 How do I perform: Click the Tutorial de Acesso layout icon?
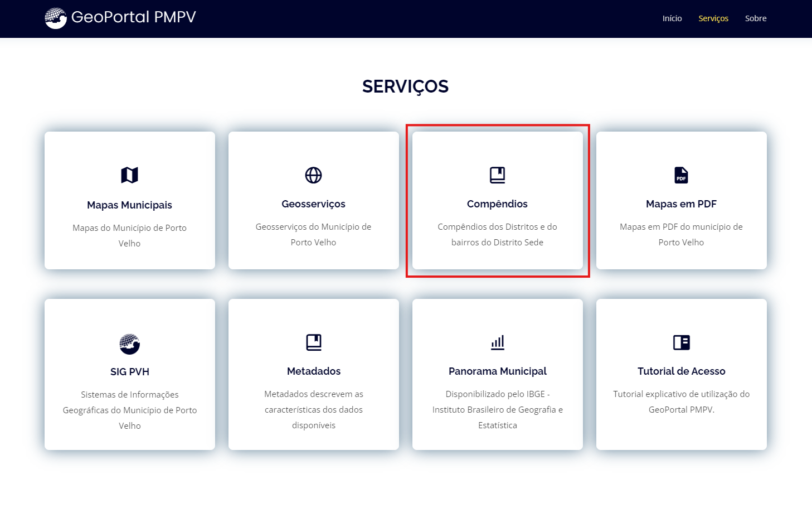[x=682, y=342]
